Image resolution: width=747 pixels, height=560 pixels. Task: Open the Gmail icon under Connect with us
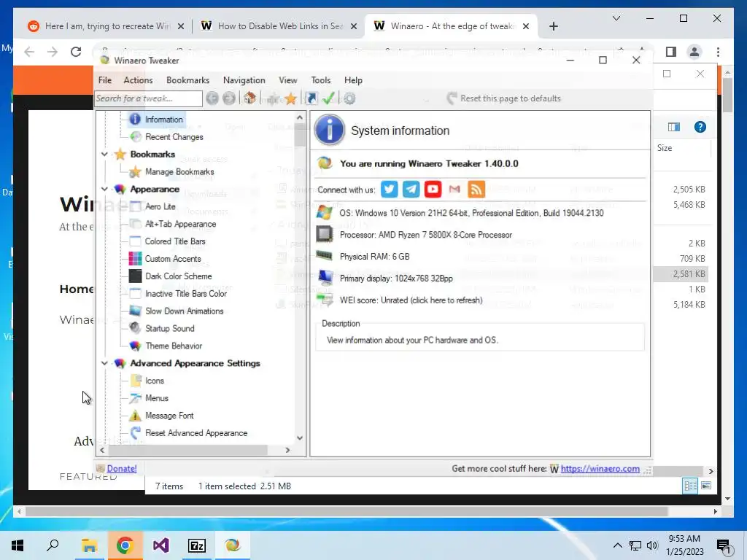454,190
